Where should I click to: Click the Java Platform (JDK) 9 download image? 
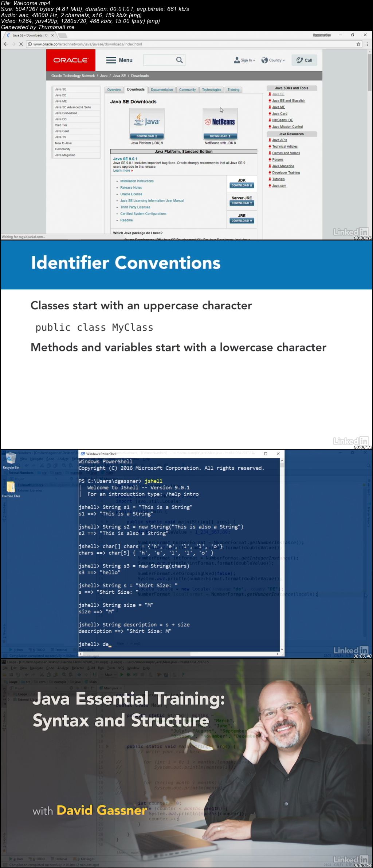tap(147, 124)
